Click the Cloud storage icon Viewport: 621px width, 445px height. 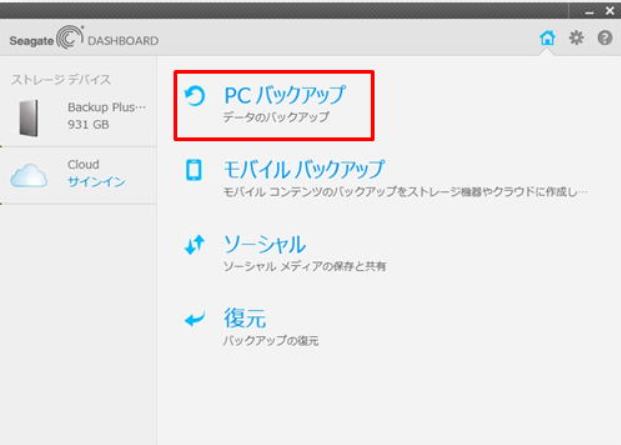click(29, 175)
